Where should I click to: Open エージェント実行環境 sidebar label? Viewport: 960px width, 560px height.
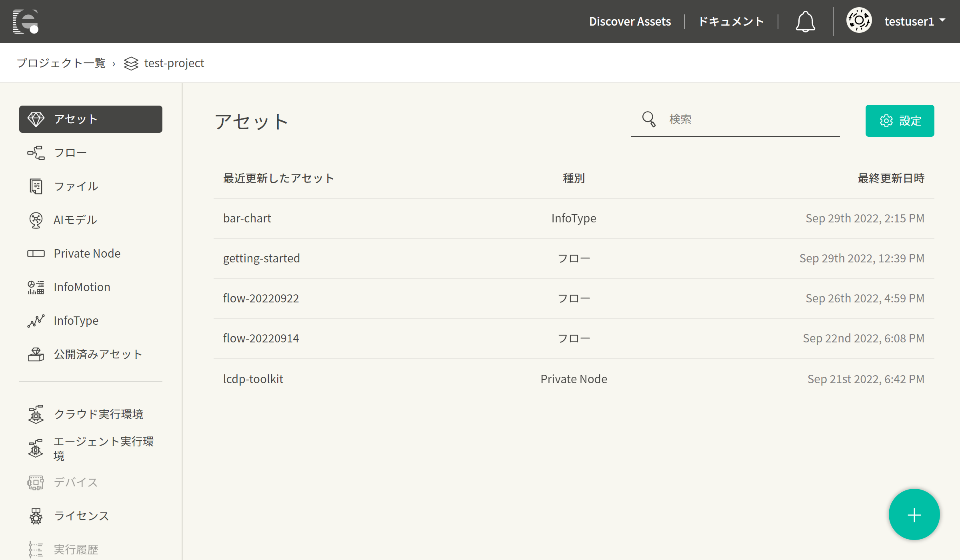click(x=104, y=448)
